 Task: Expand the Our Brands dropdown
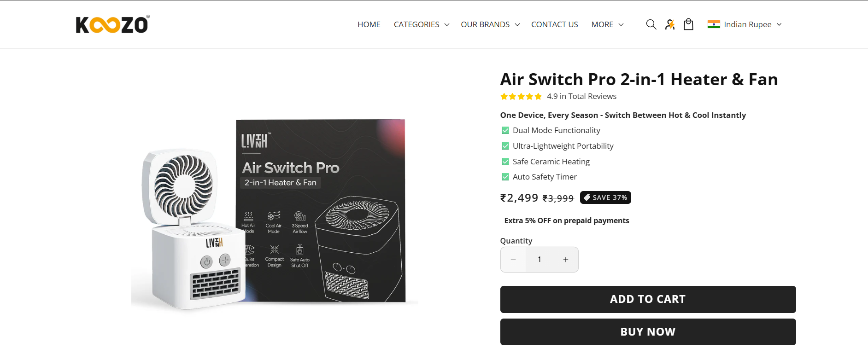pos(490,24)
